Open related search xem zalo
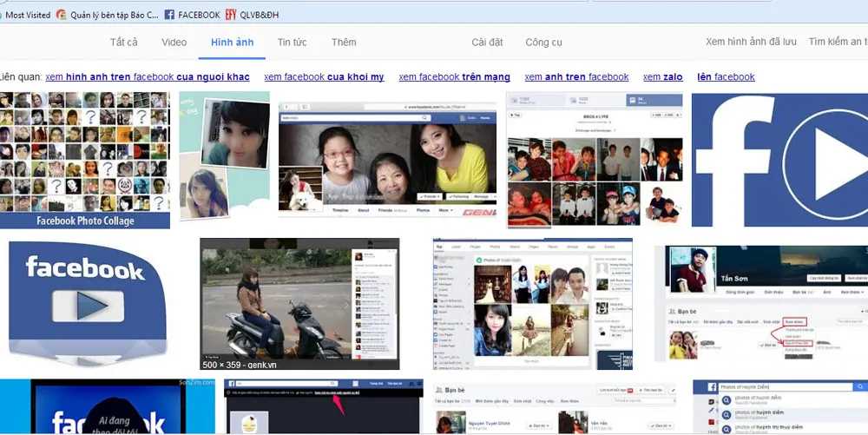The height and width of the screenshot is (435, 868). (662, 77)
